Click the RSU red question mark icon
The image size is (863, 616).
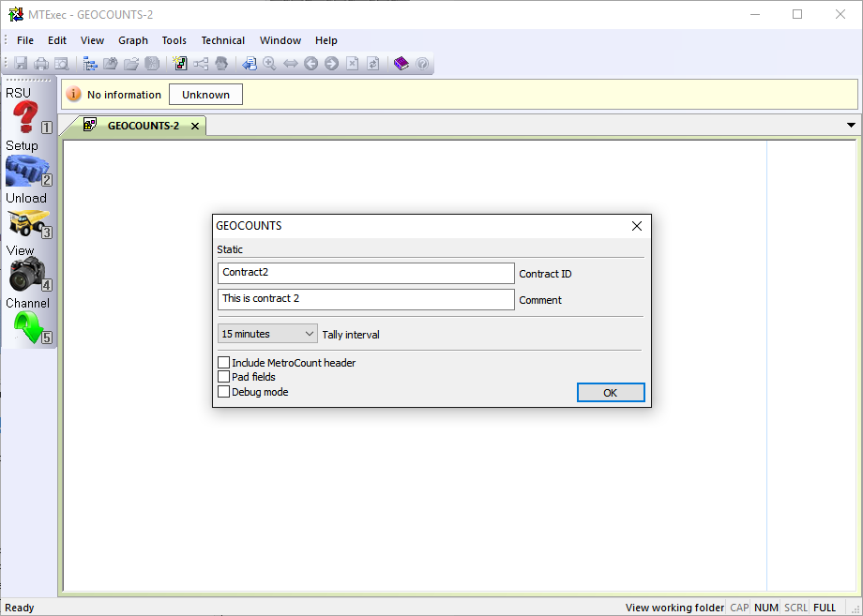coord(26,116)
